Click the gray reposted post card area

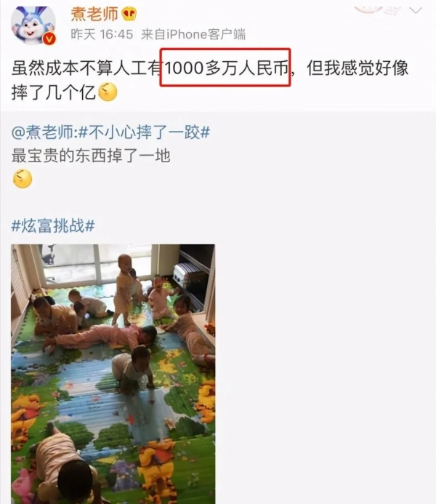pos(218,308)
